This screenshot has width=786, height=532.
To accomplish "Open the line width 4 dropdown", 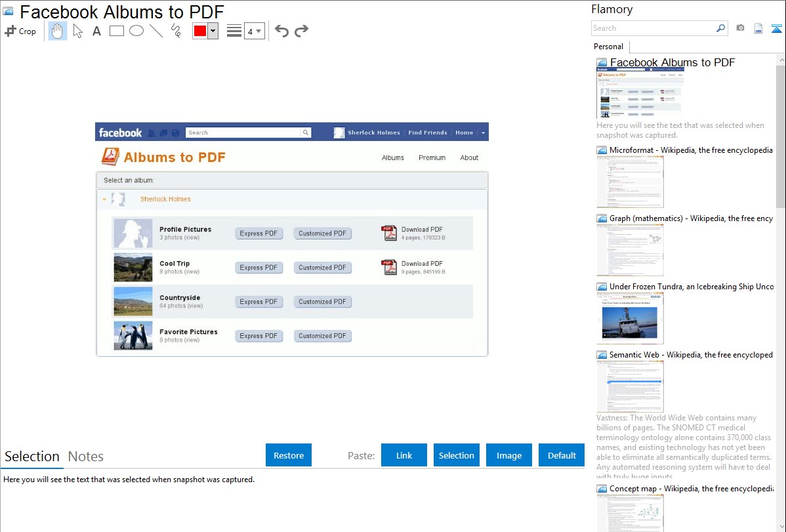I will [x=254, y=31].
